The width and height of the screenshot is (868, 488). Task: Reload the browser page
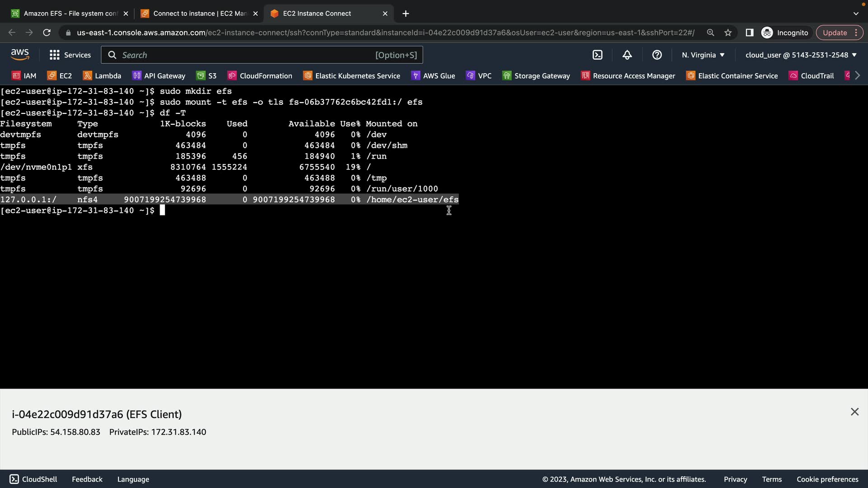(47, 33)
